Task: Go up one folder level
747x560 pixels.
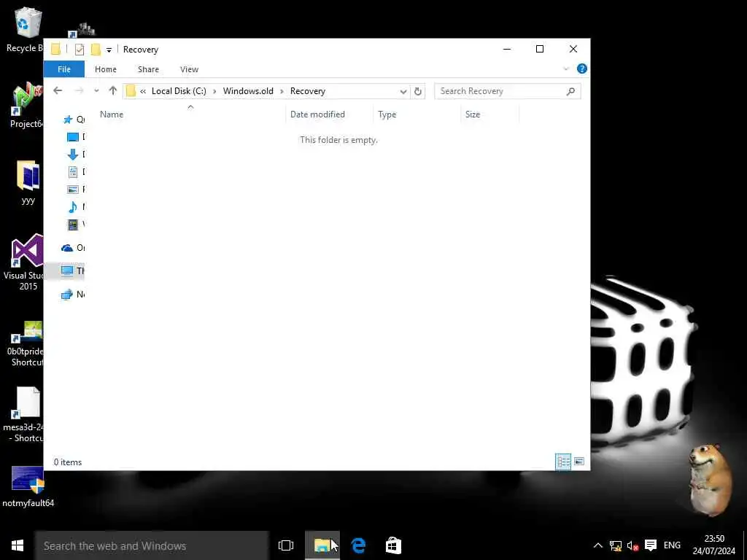Action: click(x=113, y=90)
